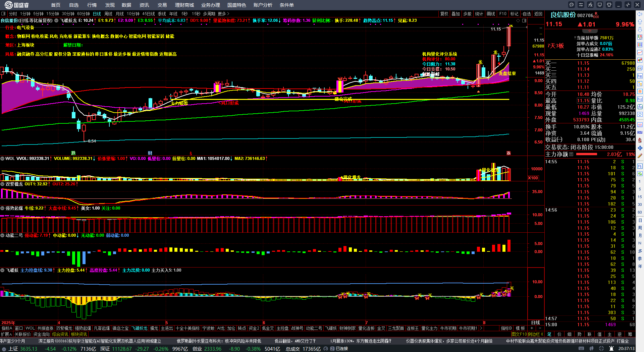Click the 指标B button
Viewport: 644px width, 352px height.
click(x=506, y=328)
